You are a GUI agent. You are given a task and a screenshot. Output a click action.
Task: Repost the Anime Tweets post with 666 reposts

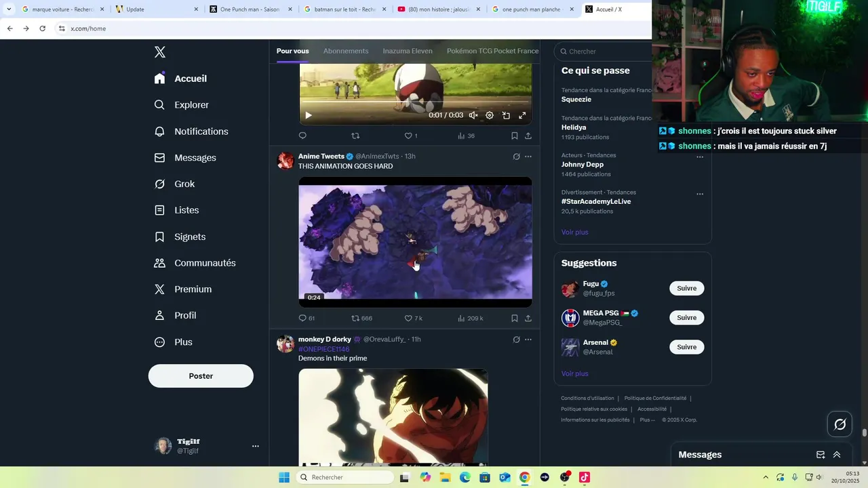coord(361,318)
